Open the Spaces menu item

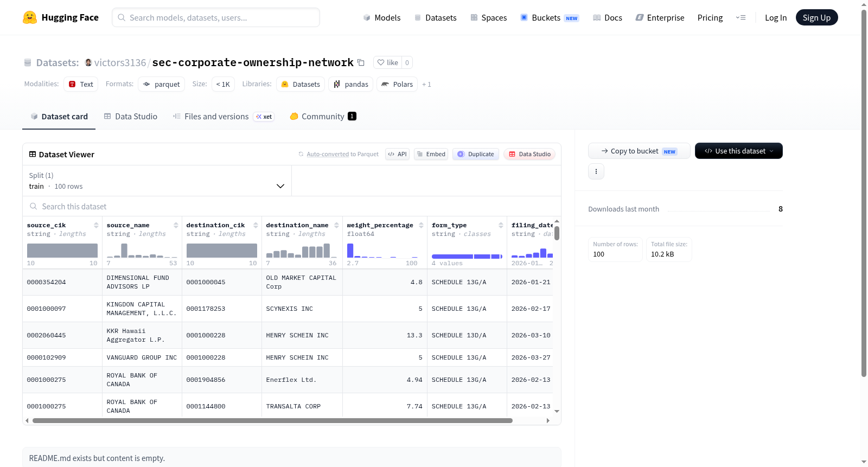coord(489,18)
